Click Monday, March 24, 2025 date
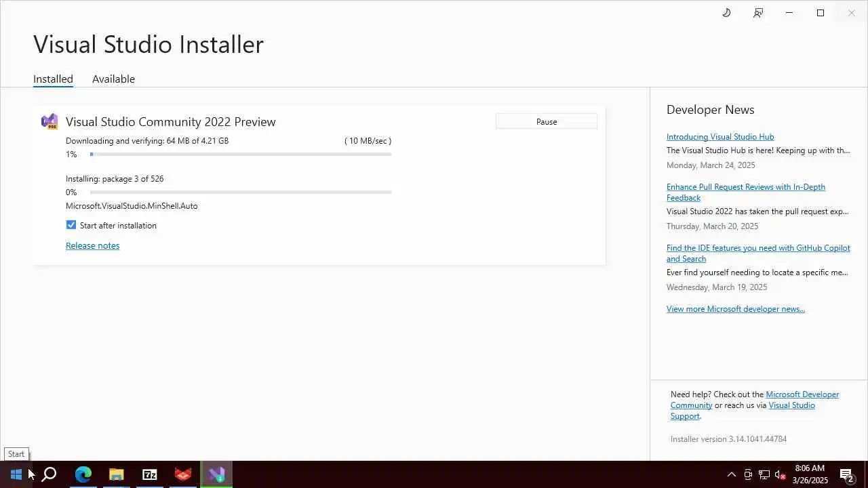Viewport: 868px width, 488px height. tap(711, 165)
